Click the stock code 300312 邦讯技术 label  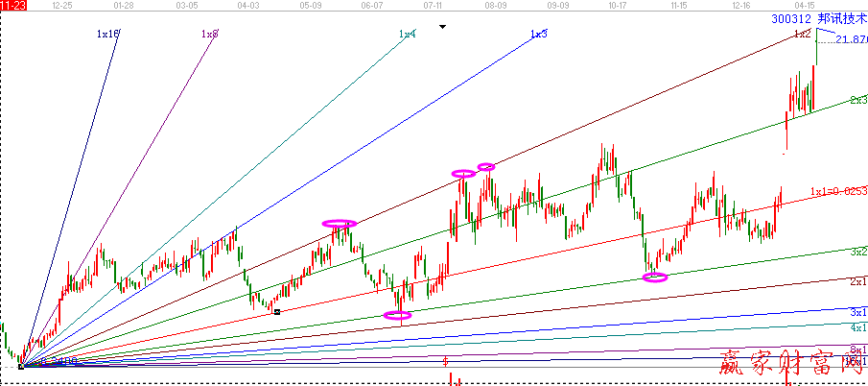818,18
